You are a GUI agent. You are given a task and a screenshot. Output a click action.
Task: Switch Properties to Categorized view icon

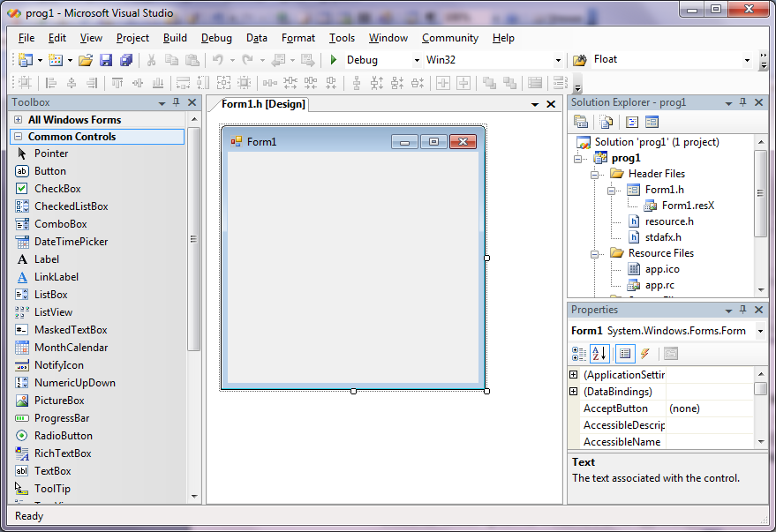click(579, 354)
